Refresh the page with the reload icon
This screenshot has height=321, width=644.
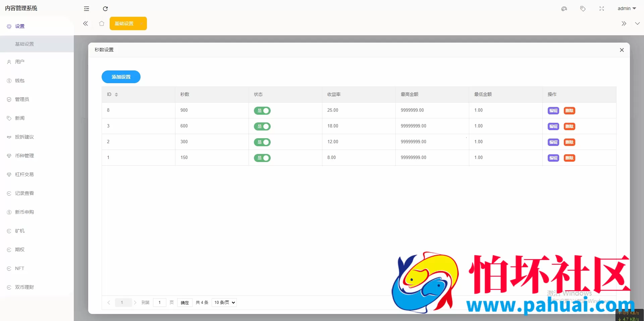[x=105, y=9]
